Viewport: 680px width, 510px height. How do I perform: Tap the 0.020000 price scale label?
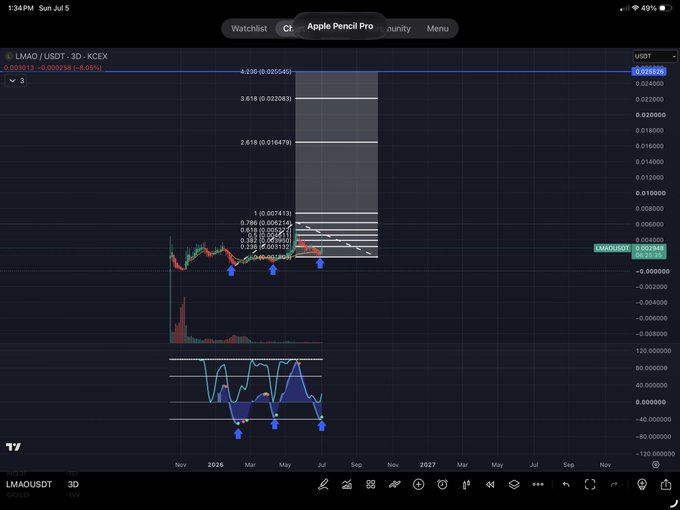[x=651, y=115]
